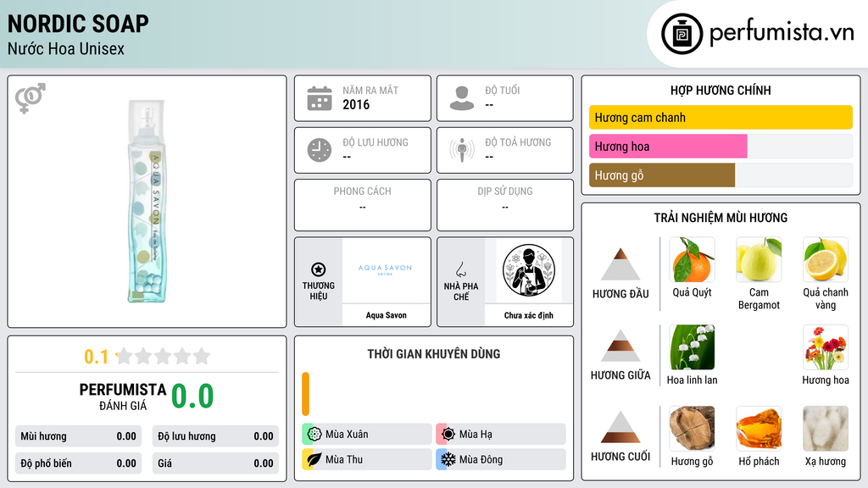
Task: Click the Hương giữa pyramid icon
Action: (620, 346)
